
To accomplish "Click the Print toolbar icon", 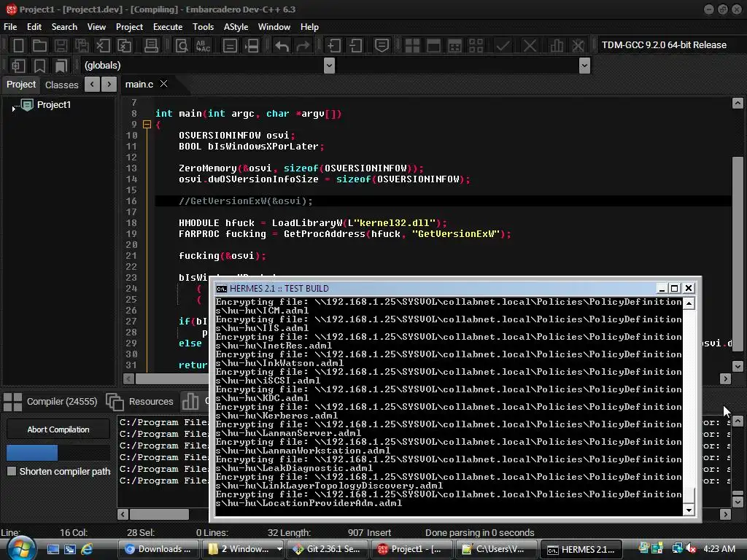I will coord(151,45).
